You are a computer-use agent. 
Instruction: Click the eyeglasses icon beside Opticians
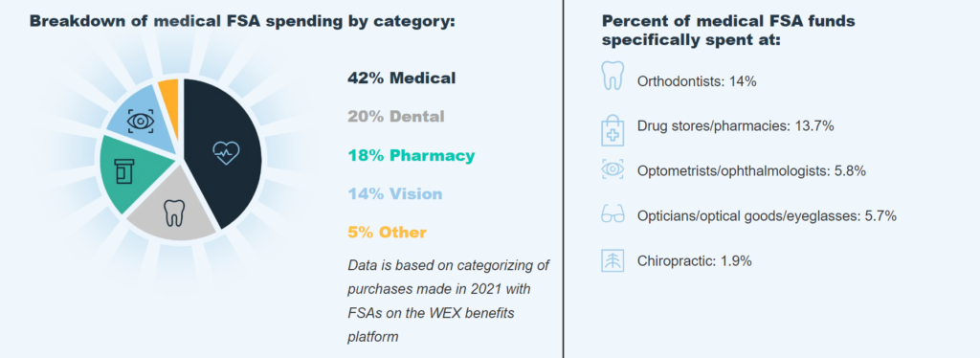612,215
